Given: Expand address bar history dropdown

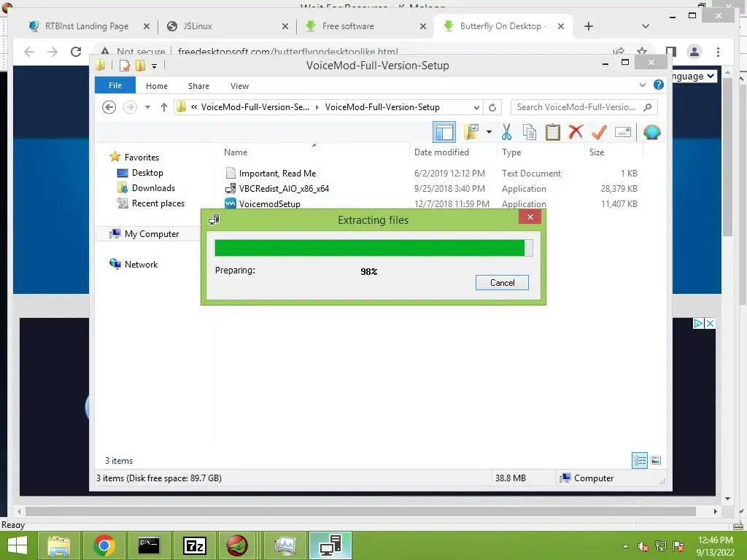Looking at the screenshot, I should (x=476, y=108).
